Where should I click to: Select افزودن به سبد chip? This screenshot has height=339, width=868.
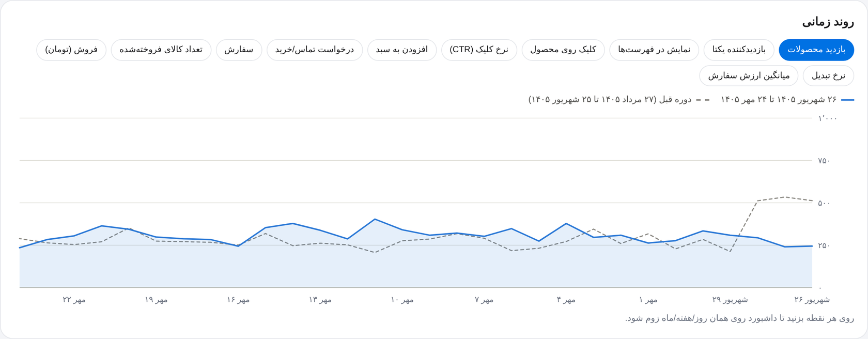[x=402, y=50]
